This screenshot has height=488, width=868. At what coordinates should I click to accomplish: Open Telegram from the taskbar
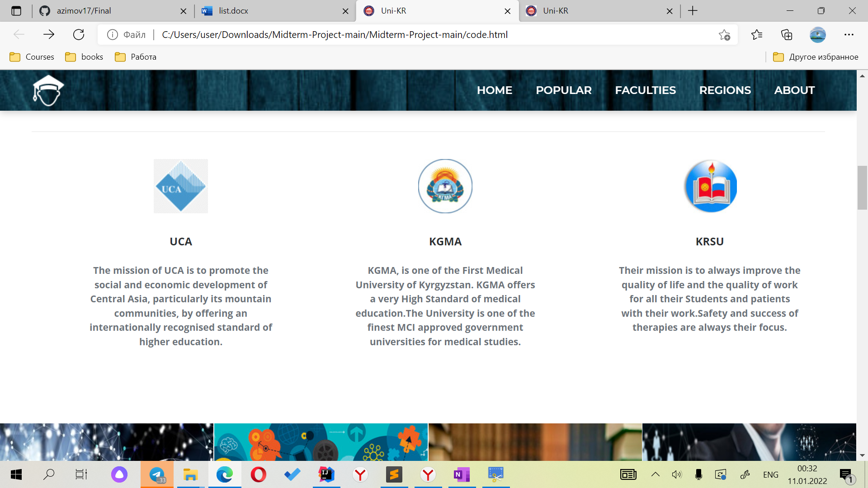157,474
